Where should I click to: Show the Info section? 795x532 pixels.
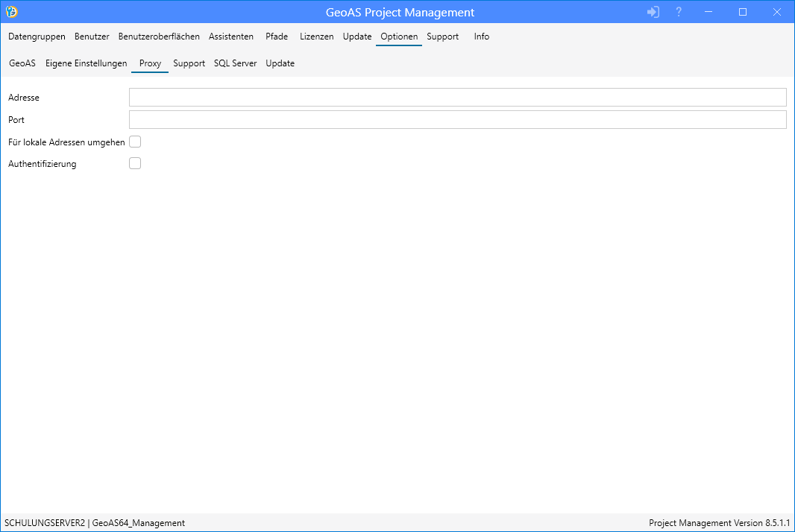tap(482, 37)
